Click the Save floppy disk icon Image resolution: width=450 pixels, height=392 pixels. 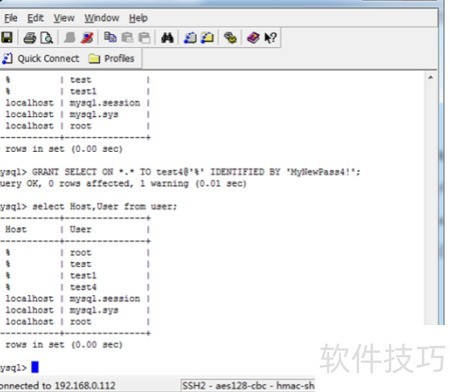pos(6,37)
